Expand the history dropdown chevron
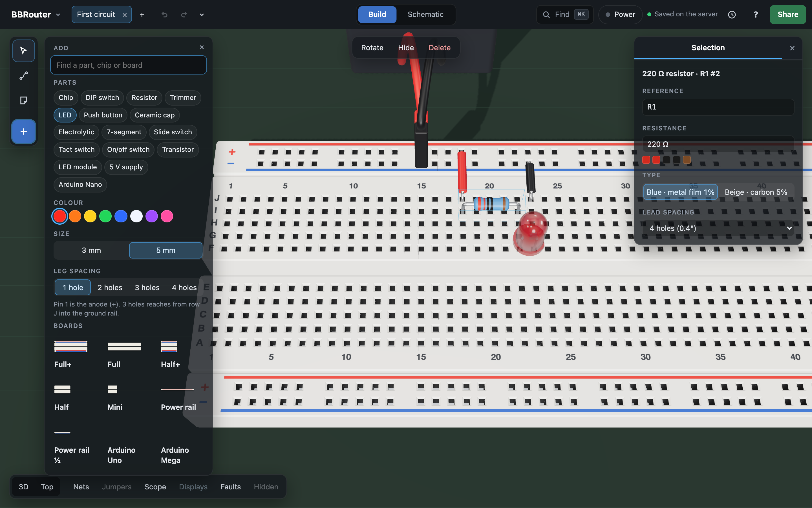This screenshot has height=508, width=812. (x=202, y=14)
